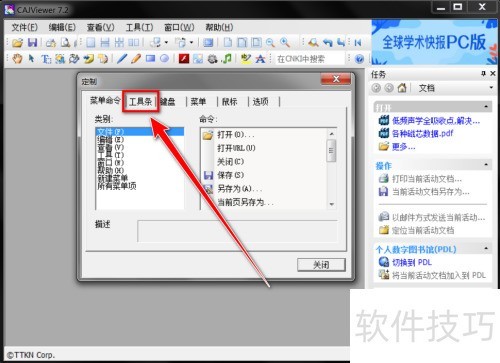Select the text selection tool
The image size is (500, 363).
[46, 59]
